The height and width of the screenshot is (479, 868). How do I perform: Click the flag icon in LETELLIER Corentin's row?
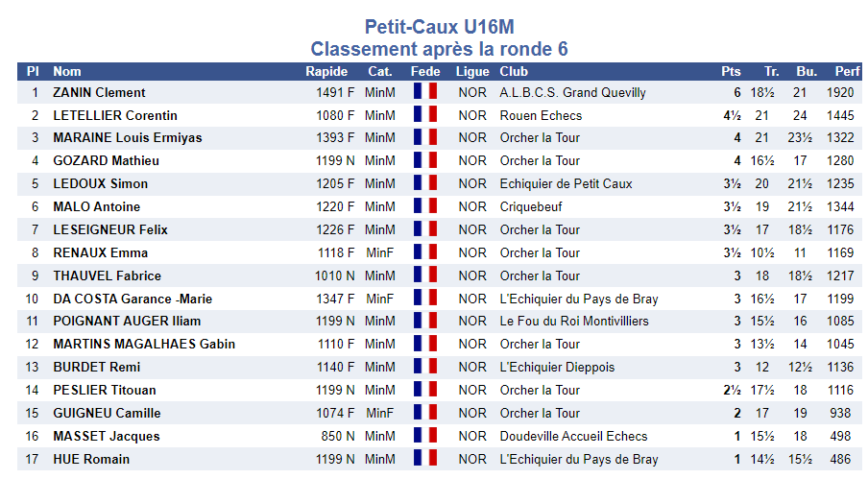(x=424, y=115)
